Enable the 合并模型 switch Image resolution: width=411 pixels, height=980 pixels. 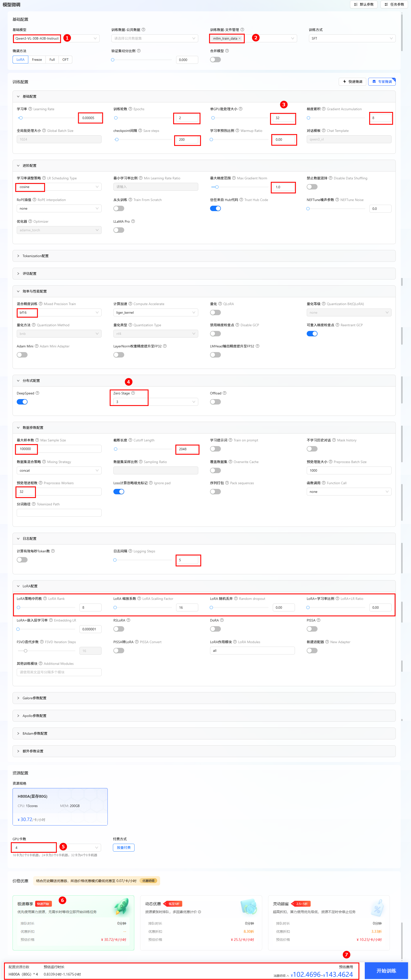(x=215, y=60)
